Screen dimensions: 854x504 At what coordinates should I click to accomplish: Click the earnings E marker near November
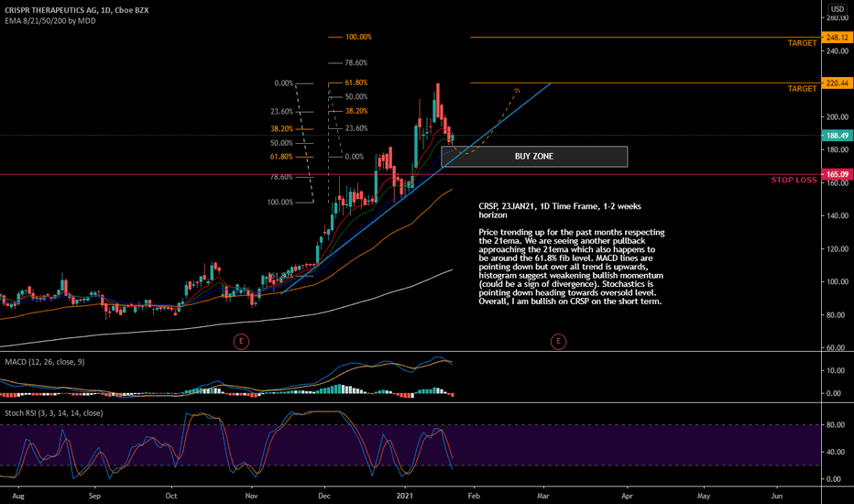tap(241, 342)
